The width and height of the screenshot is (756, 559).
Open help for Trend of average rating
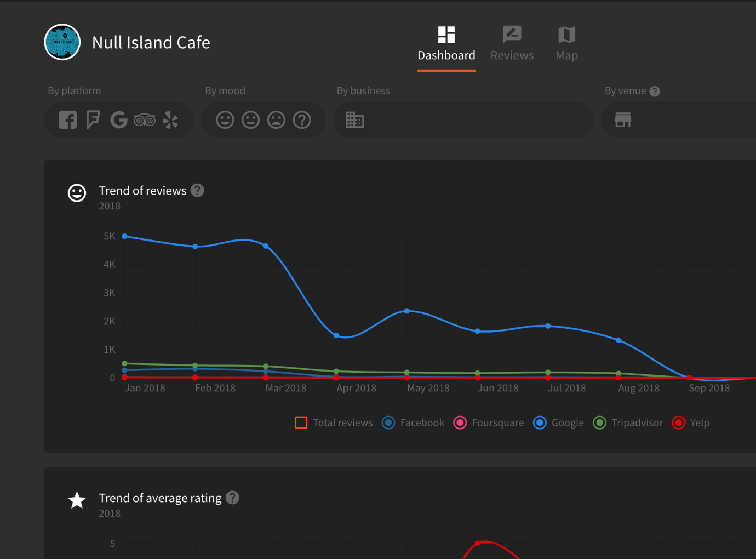pyautogui.click(x=232, y=498)
